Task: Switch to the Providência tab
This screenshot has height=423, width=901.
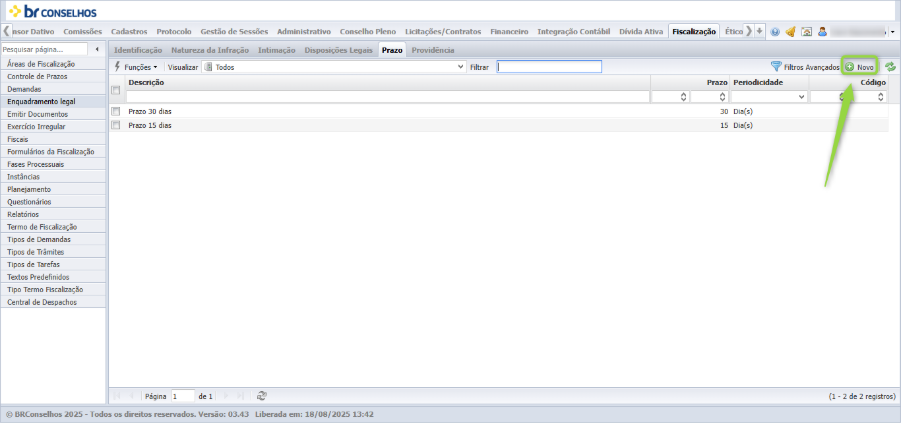Action: 433,50
